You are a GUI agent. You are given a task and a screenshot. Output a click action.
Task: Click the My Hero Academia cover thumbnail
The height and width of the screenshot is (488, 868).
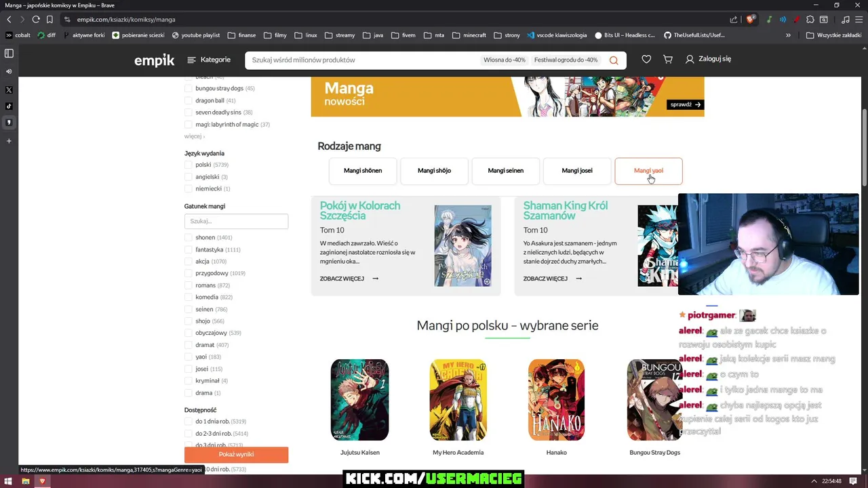458,400
